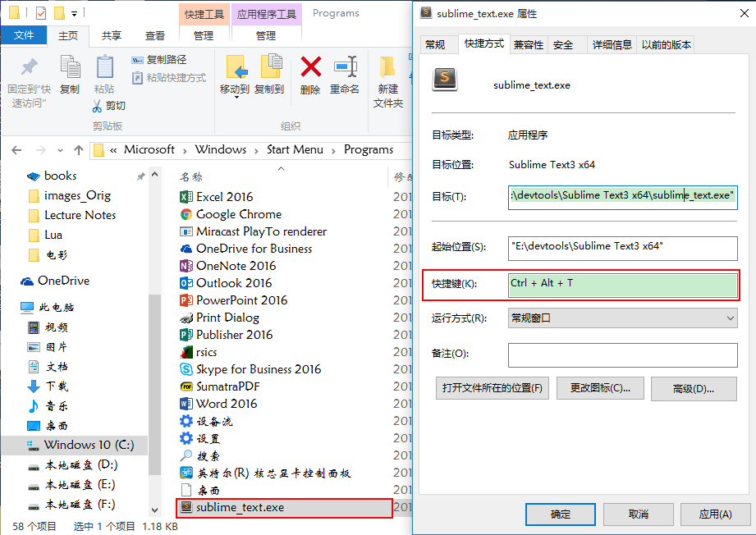The image size is (756, 535).
Task: Click Windows in the address breadcrumb
Action: click(221, 150)
